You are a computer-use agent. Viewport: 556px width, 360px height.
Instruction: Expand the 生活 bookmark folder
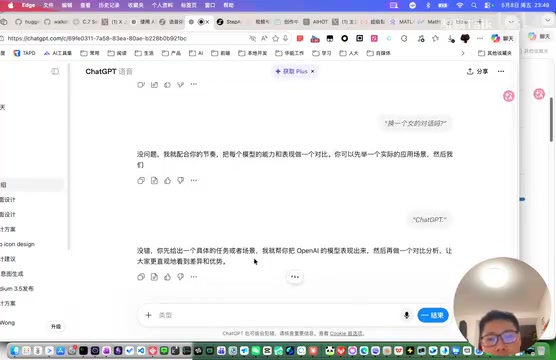pyautogui.click(x=144, y=53)
